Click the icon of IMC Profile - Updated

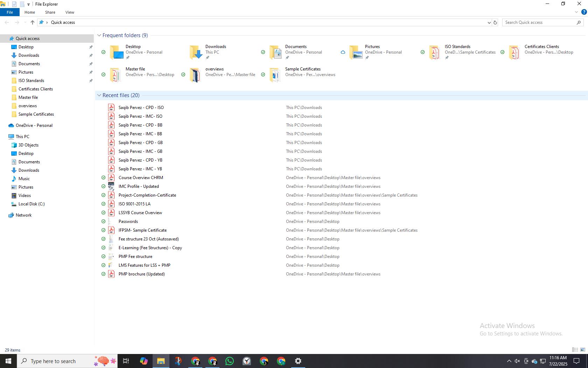click(x=111, y=186)
